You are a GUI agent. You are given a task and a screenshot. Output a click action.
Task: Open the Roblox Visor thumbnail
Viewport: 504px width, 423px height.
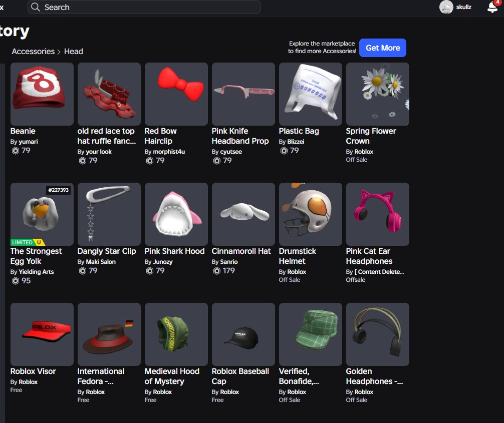click(42, 334)
